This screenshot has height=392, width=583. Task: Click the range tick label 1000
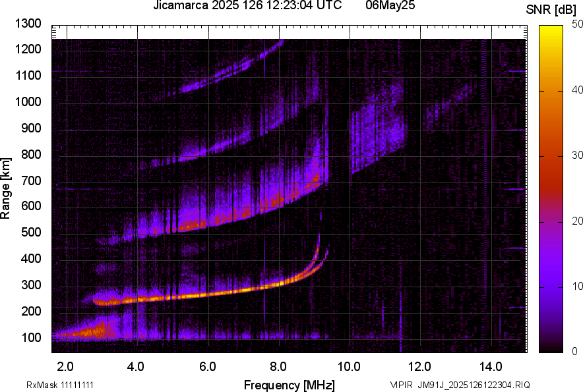pos(28,101)
